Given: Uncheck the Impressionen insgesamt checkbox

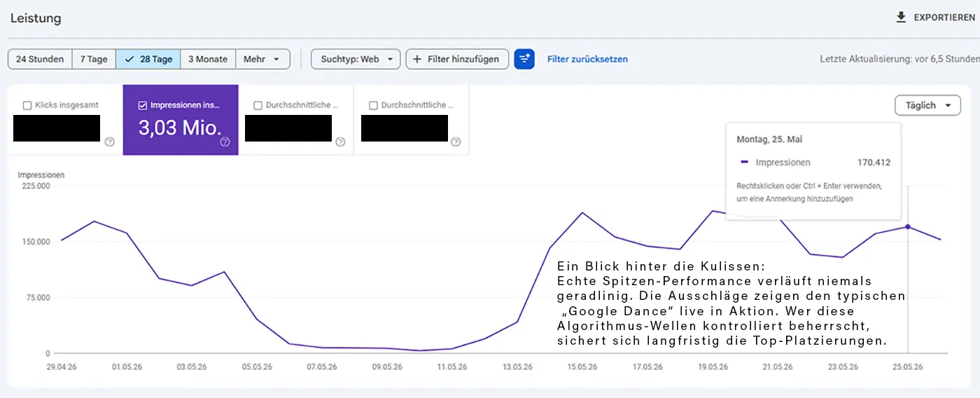Looking at the screenshot, I should point(143,105).
